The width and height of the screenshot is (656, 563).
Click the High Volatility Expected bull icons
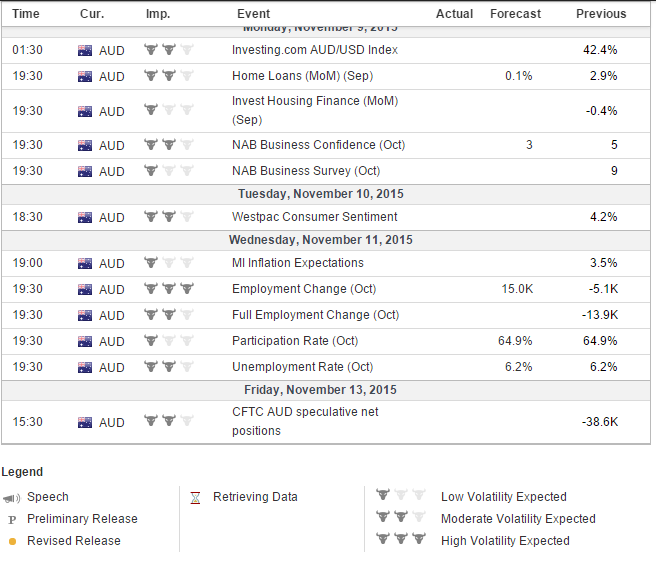(401, 538)
